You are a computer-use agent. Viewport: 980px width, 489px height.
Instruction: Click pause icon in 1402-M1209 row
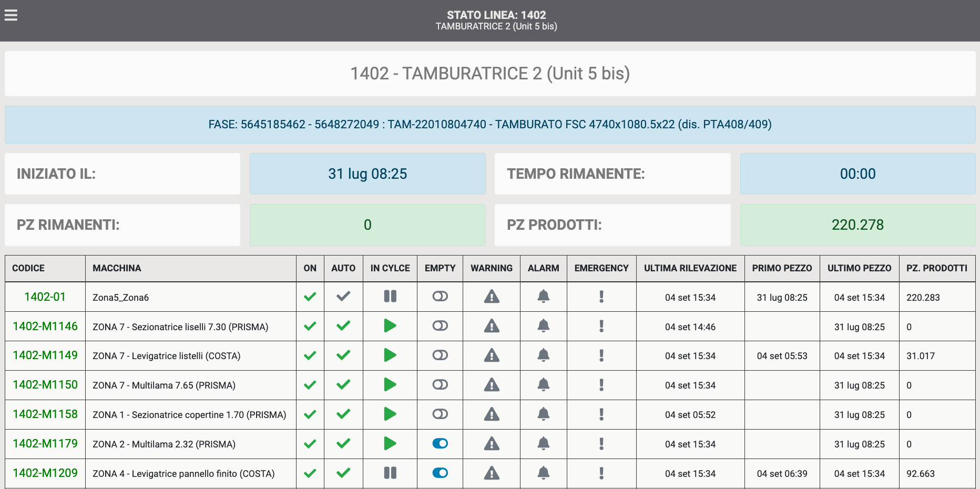pos(390,473)
